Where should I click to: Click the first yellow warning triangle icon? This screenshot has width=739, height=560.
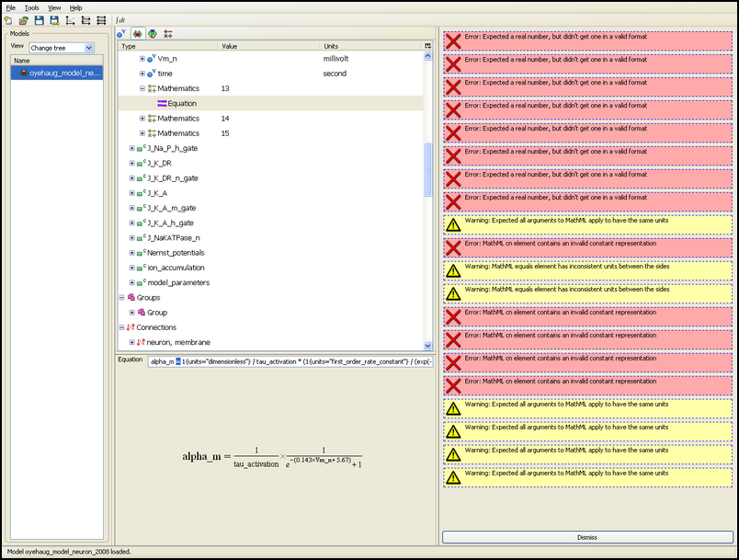[x=453, y=225]
